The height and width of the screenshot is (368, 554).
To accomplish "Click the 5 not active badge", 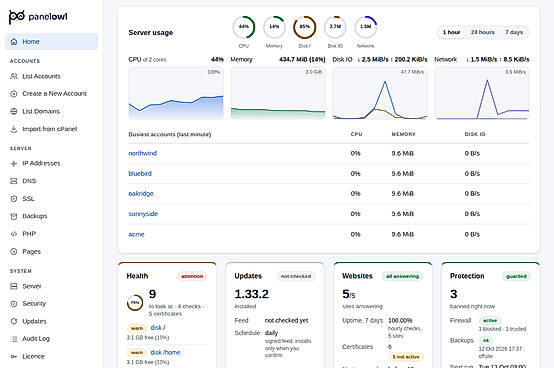I will 406,357.
